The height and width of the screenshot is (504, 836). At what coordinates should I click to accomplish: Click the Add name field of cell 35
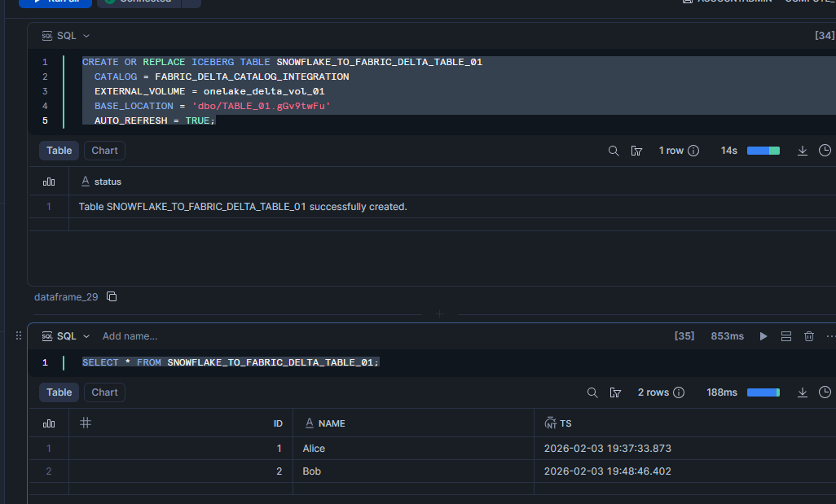(x=130, y=336)
